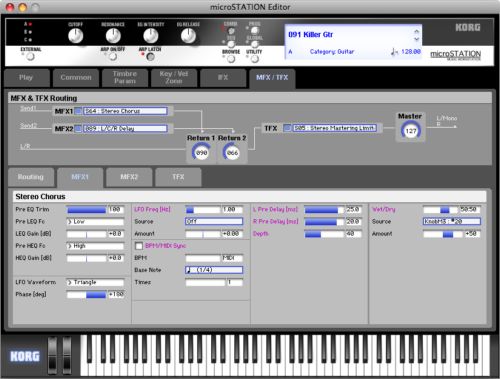The width and height of the screenshot is (500, 379).
Task: Open LFO Freq Source dropdown set to Off
Action: click(x=214, y=221)
